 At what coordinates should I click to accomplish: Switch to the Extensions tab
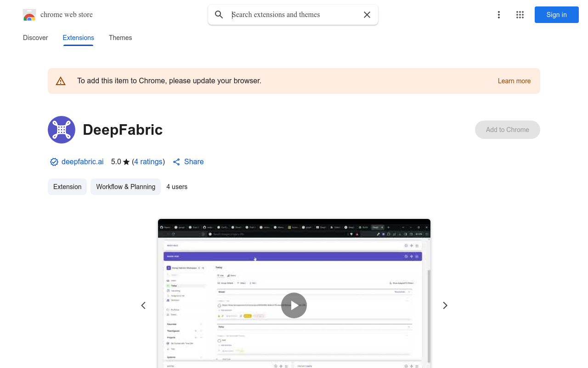coord(79,38)
